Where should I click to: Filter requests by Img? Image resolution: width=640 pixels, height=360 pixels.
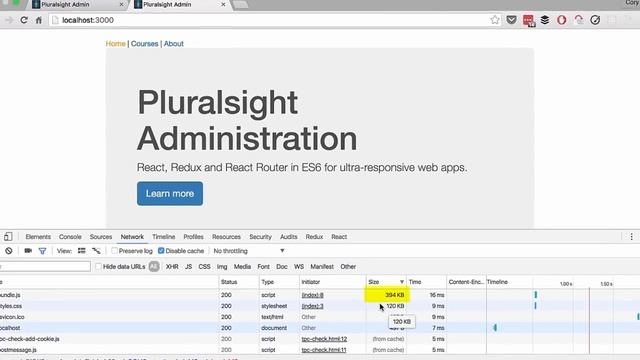pos(222,267)
